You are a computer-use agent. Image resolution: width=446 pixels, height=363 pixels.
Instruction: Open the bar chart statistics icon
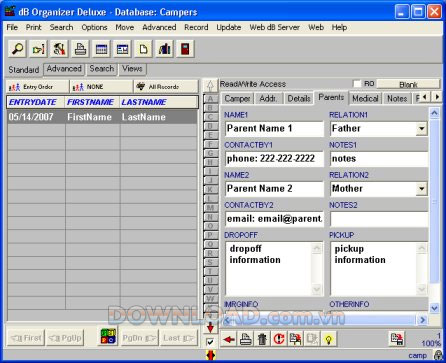[x=164, y=49]
